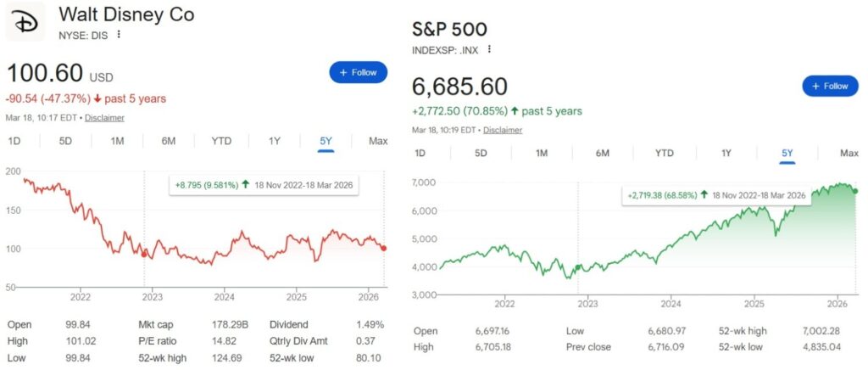This screenshot has width=868, height=370.
Task: Open the Disclaimer link under S&P 500 price
Action: pos(502,130)
